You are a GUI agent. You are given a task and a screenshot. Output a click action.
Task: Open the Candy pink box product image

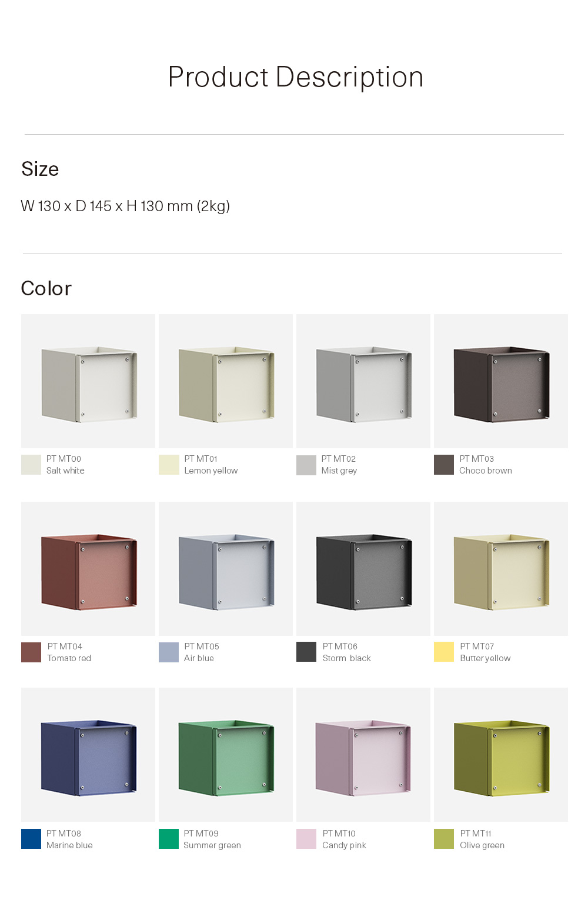(x=363, y=755)
